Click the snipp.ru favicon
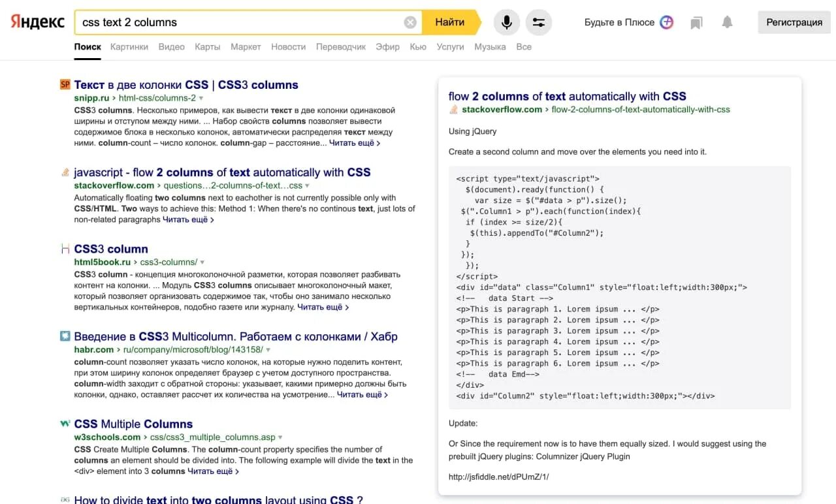 65,84
